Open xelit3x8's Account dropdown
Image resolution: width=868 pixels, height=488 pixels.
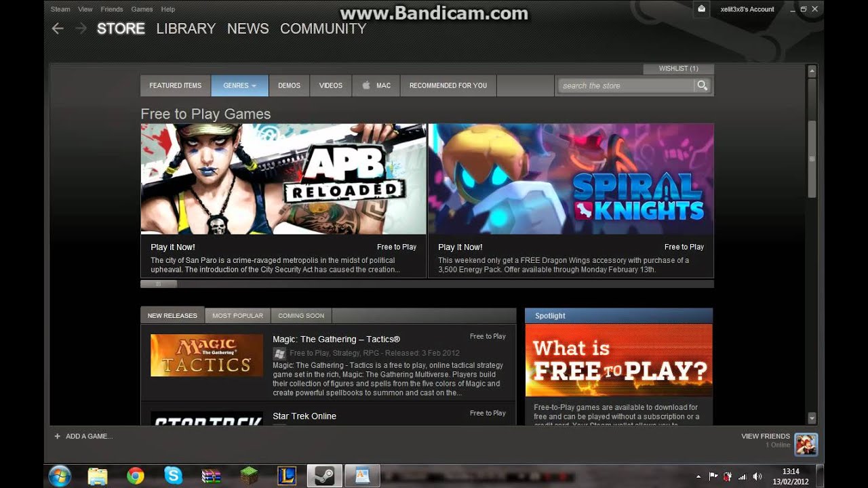click(x=748, y=9)
